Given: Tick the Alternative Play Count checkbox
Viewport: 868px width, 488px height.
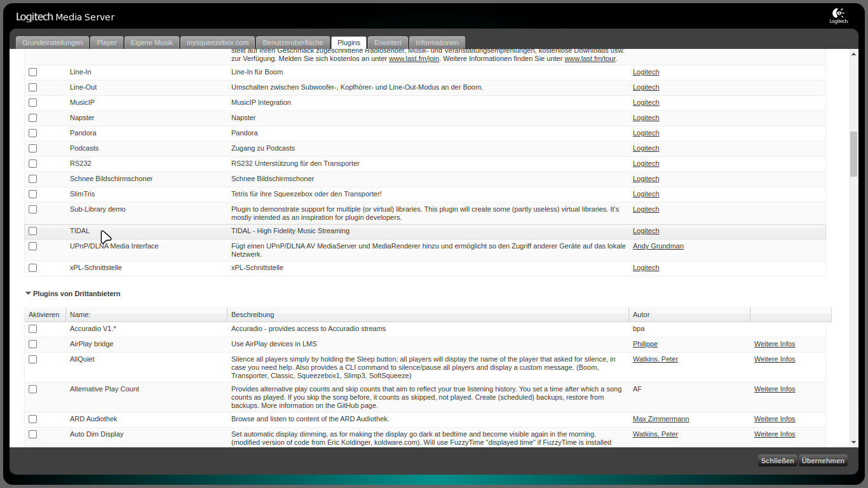Looking at the screenshot, I should click(33, 390).
